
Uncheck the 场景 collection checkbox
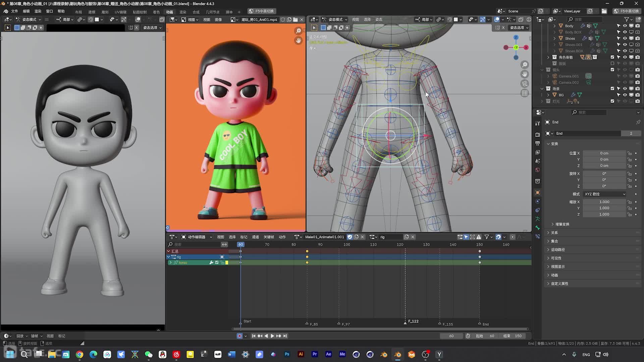pos(612,88)
